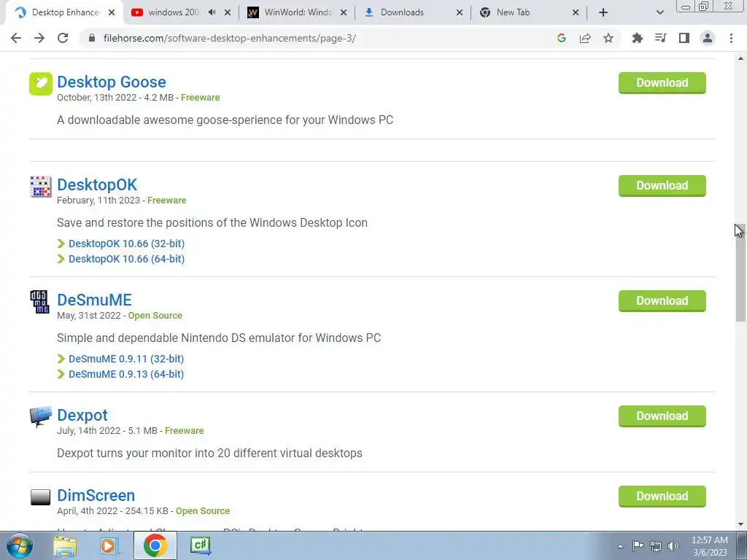Close the Downloads tab
The height and width of the screenshot is (560, 747).
[x=460, y=12]
